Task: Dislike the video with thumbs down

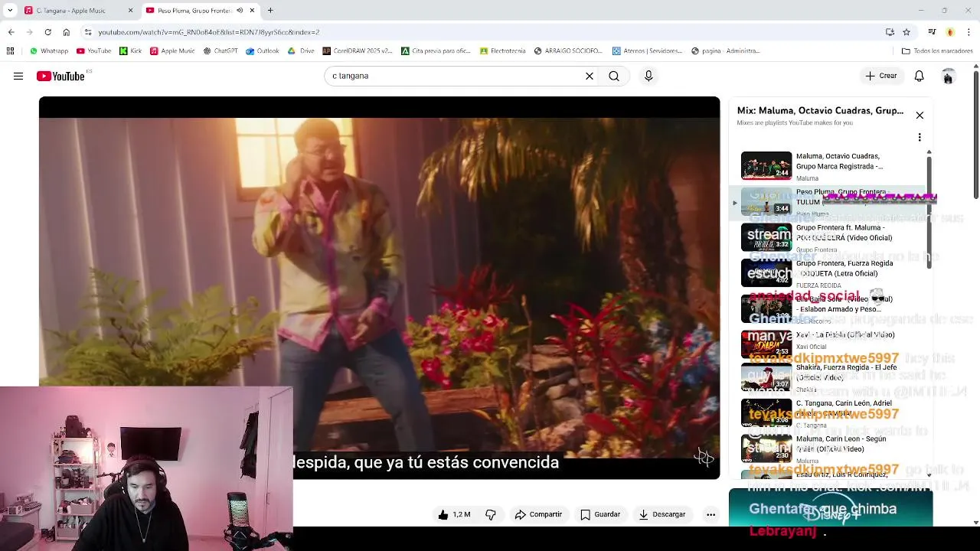Action: [x=491, y=514]
